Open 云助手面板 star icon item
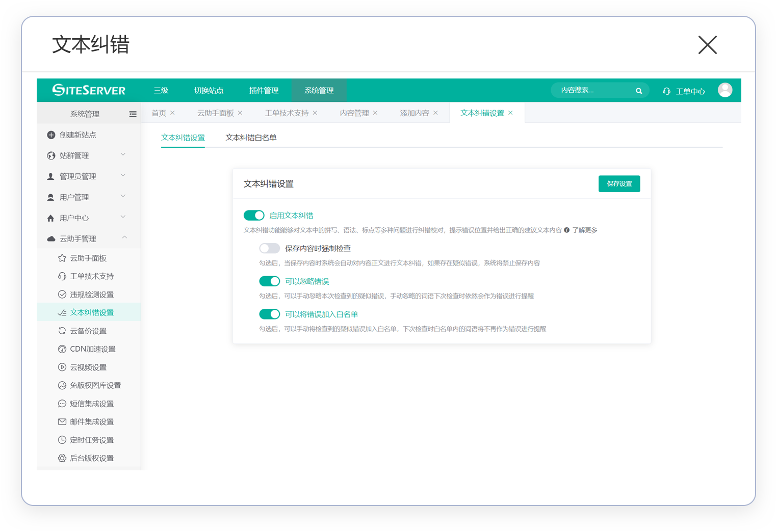 (x=62, y=258)
